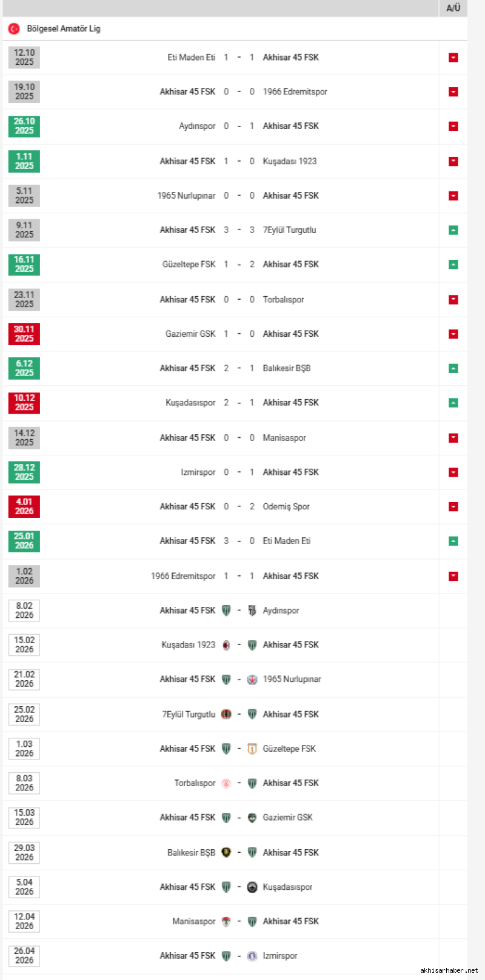
Task: Click Kuşadasıspor crest in 5.04.2026 fixture
Action: click(x=252, y=887)
